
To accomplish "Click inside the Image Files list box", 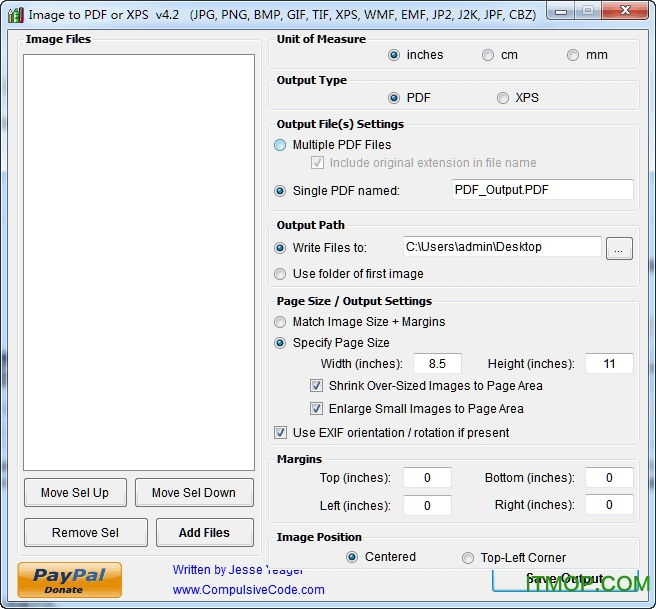I will point(139,262).
